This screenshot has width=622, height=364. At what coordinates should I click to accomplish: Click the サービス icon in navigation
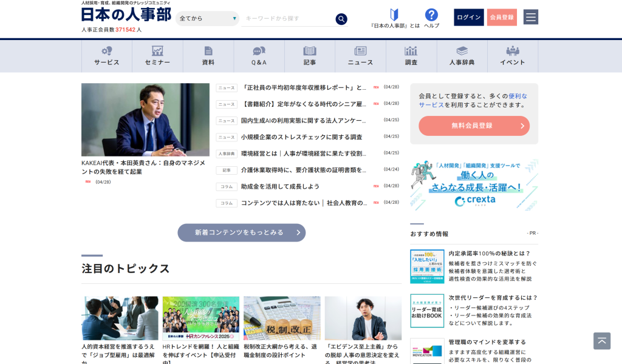107,51
